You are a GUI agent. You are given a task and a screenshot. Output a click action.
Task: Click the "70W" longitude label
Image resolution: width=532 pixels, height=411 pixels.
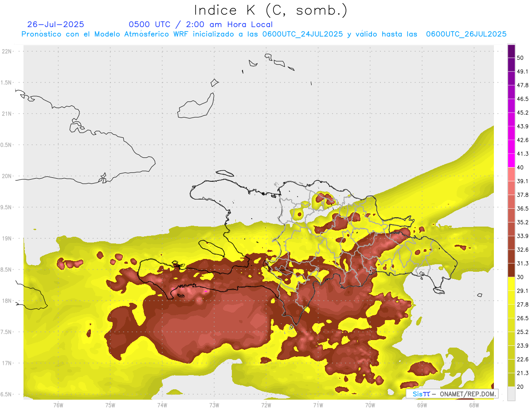click(x=370, y=405)
